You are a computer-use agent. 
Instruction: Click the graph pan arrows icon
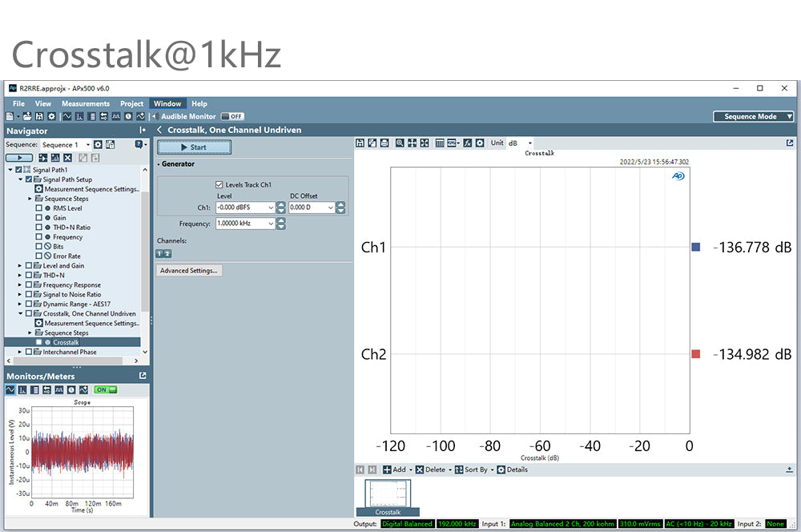(x=412, y=143)
